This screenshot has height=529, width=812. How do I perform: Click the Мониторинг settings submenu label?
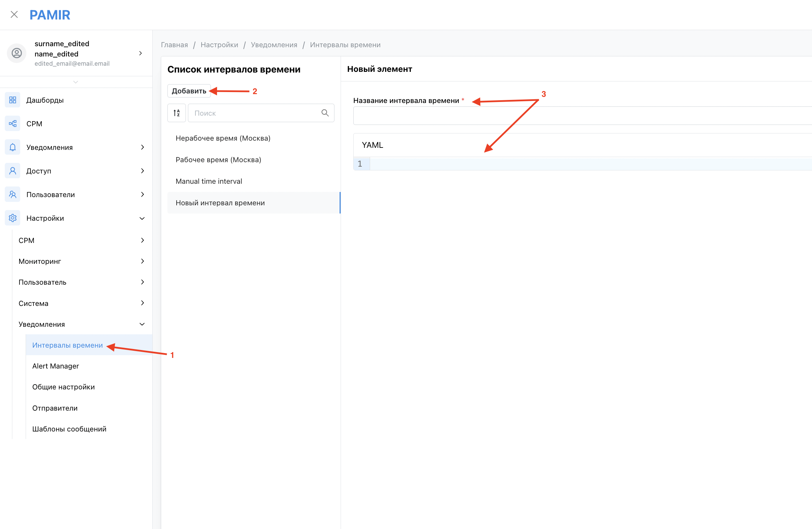tap(40, 261)
